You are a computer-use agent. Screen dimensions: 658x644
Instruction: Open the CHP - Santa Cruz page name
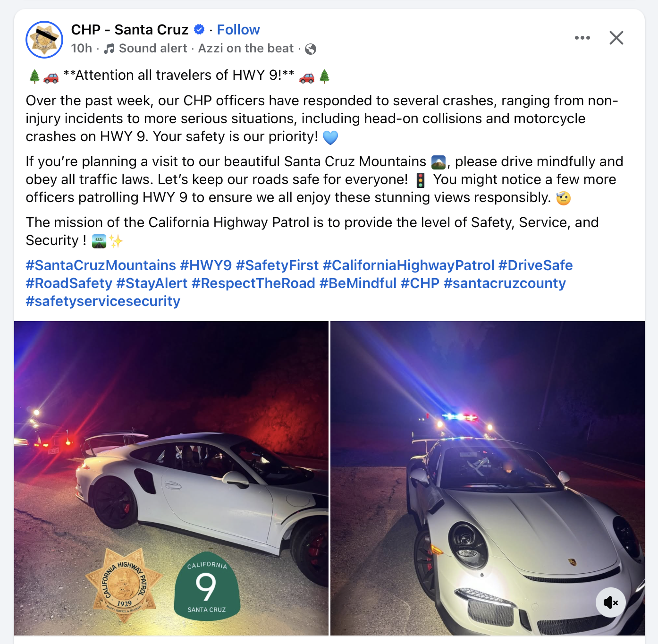click(130, 30)
